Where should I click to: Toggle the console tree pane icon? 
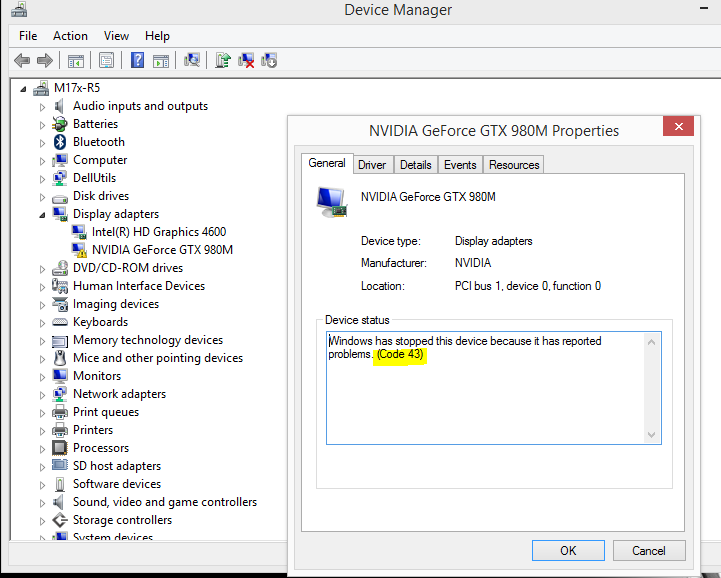click(x=75, y=61)
